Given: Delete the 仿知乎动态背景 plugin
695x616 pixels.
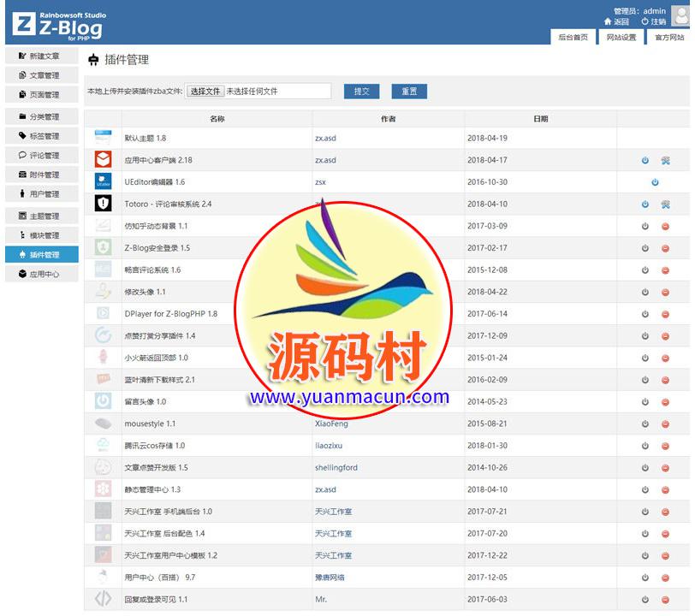Looking at the screenshot, I should tap(665, 226).
